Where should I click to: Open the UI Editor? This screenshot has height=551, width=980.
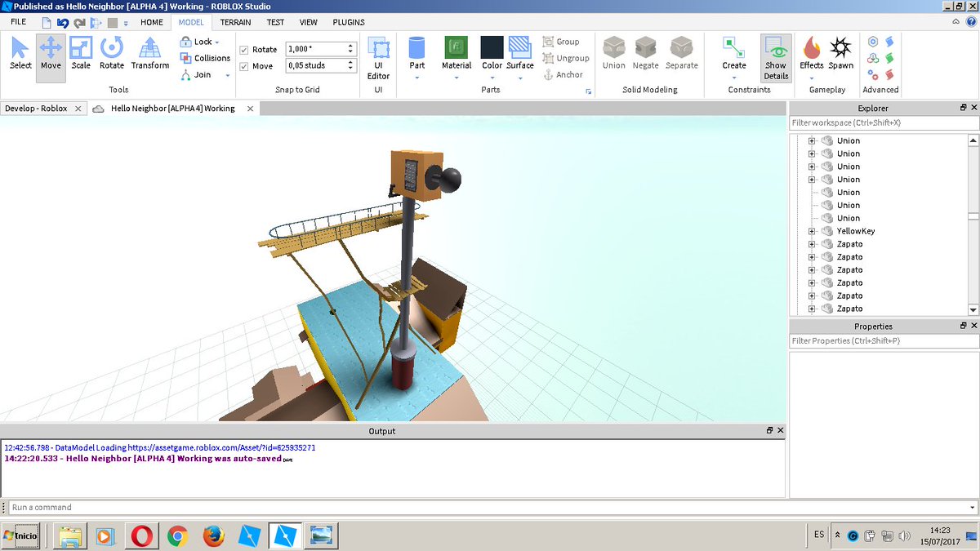click(378, 58)
